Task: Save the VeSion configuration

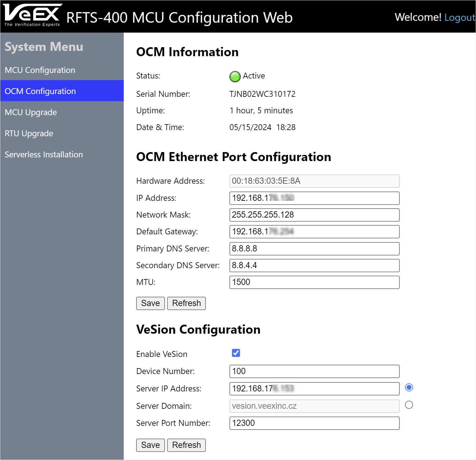Action: 150,445
